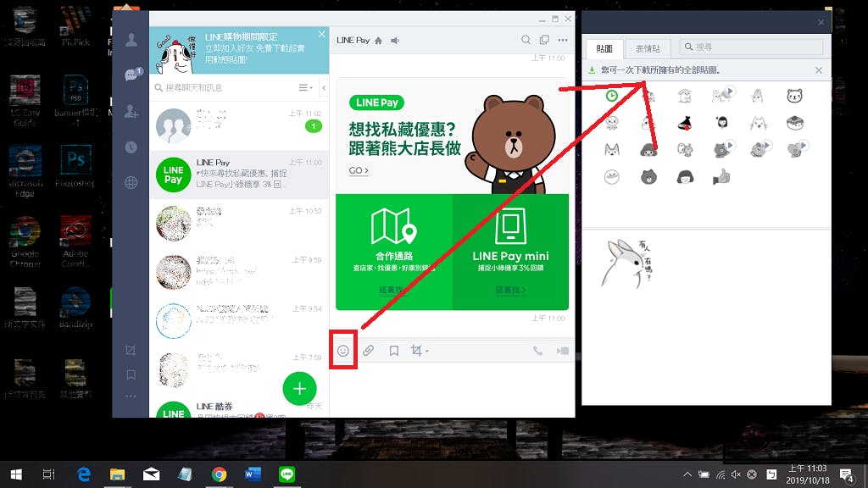
Task: Open Word from the taskbar
Action: point(253,474)
